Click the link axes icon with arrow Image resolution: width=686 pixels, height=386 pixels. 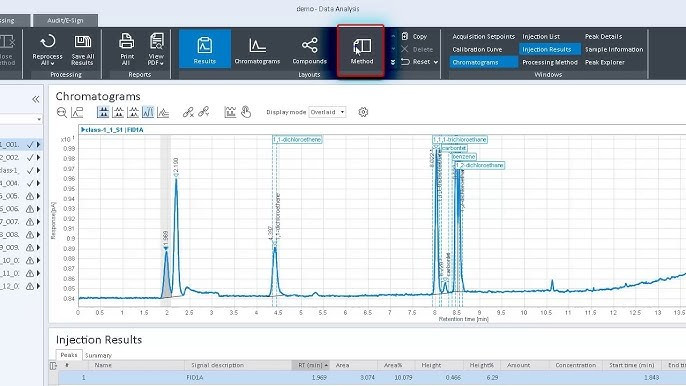pyautogui.click(x=203, y=112)
